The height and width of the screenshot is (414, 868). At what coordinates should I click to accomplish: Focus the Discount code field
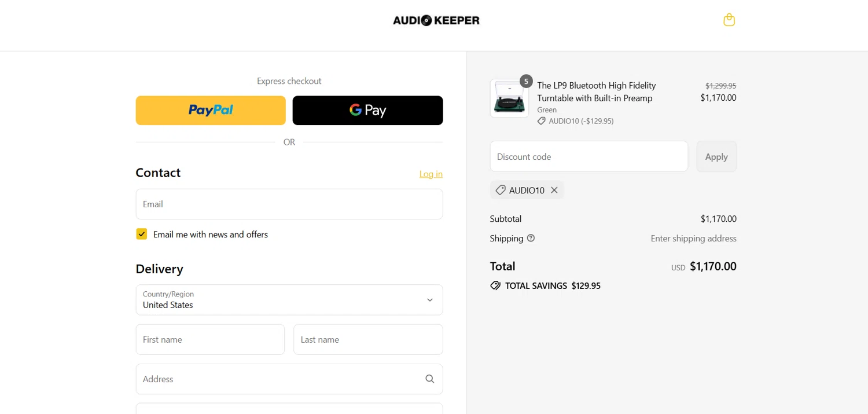click(589, 156)
